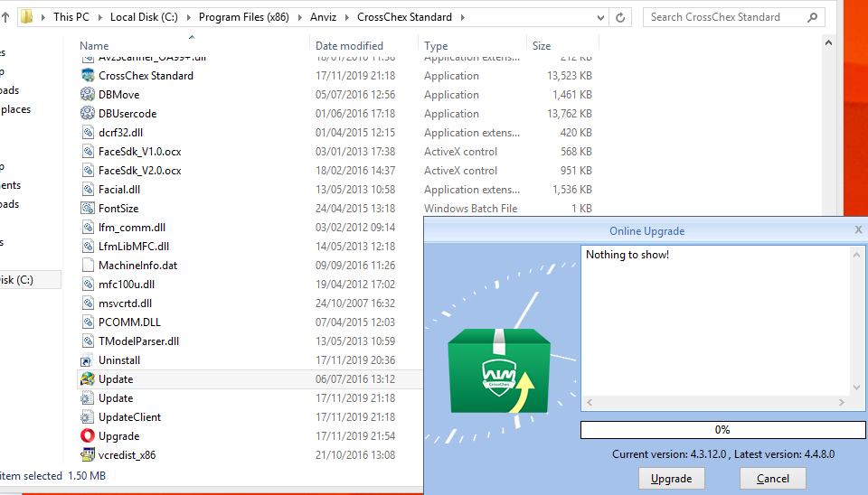Select the 'vcredist_x86' file name
The height and width of the screenshot is (495, 868).
pyautogui.click(x=127, y=455)
